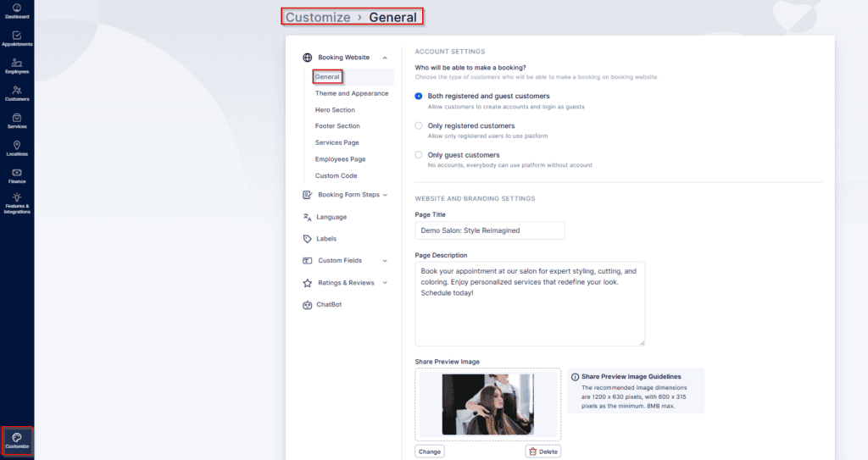Screen dimensions: 868x460
Task: Open Footer Section settings
Action: pyautogui.click(x=337, y=126)
